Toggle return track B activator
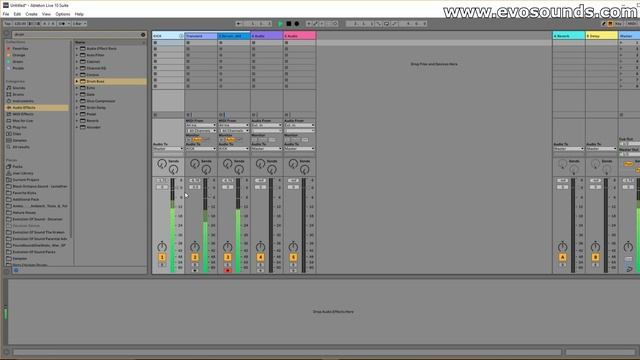 pyautogui.click(x=595, y=257)
